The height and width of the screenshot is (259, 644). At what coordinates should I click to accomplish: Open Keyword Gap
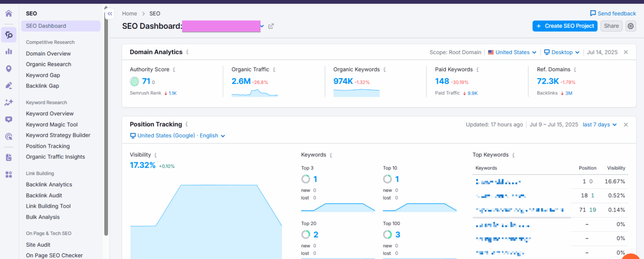click(43, 75)
